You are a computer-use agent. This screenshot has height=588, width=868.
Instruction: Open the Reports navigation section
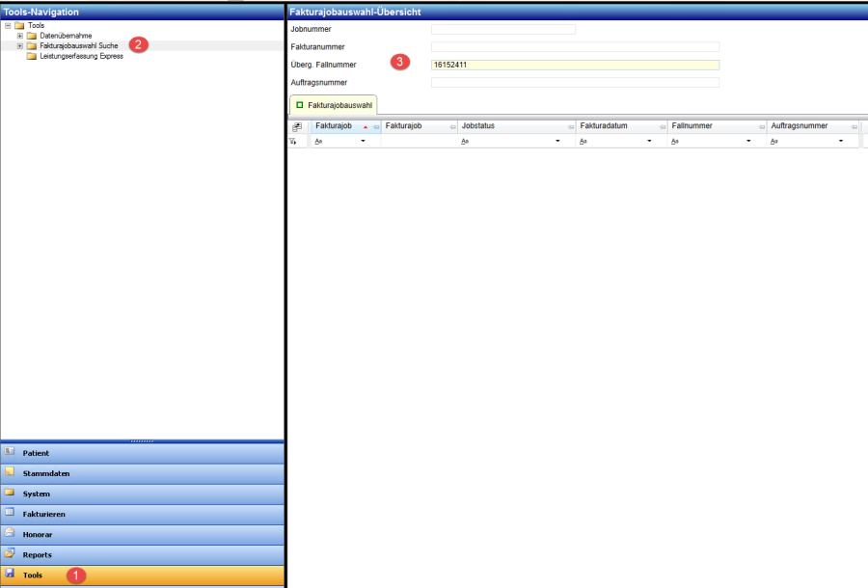click(x=143, y=555)
